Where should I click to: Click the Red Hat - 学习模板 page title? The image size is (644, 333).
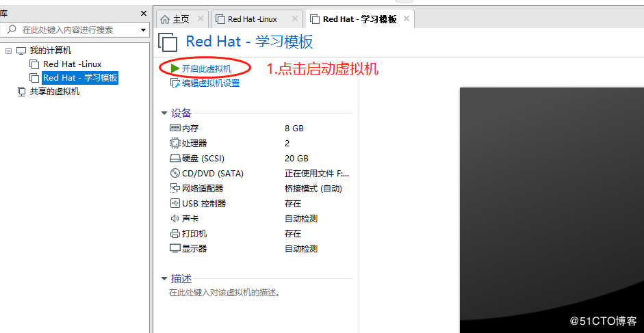(249, 42)
